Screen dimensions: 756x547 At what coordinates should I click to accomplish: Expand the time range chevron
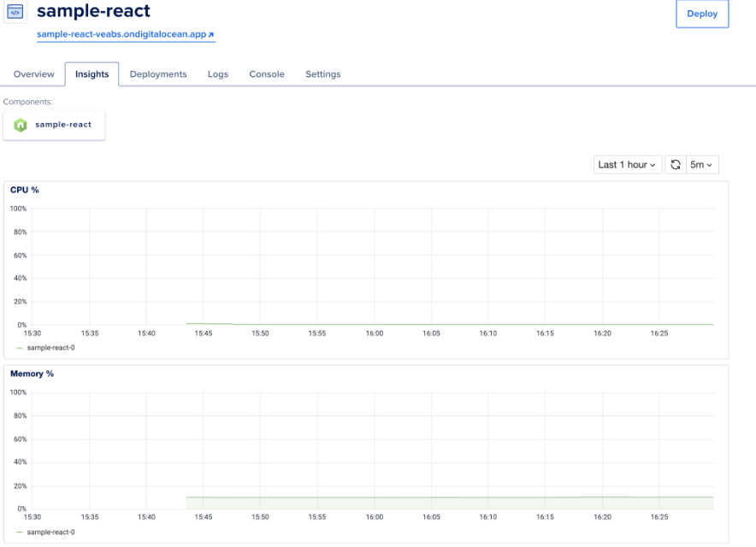click(x=654, y=164)
